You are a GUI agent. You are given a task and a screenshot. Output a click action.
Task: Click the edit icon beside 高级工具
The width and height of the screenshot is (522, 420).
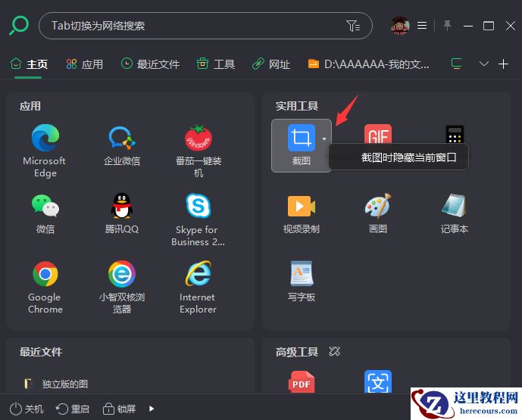[334, 351]
